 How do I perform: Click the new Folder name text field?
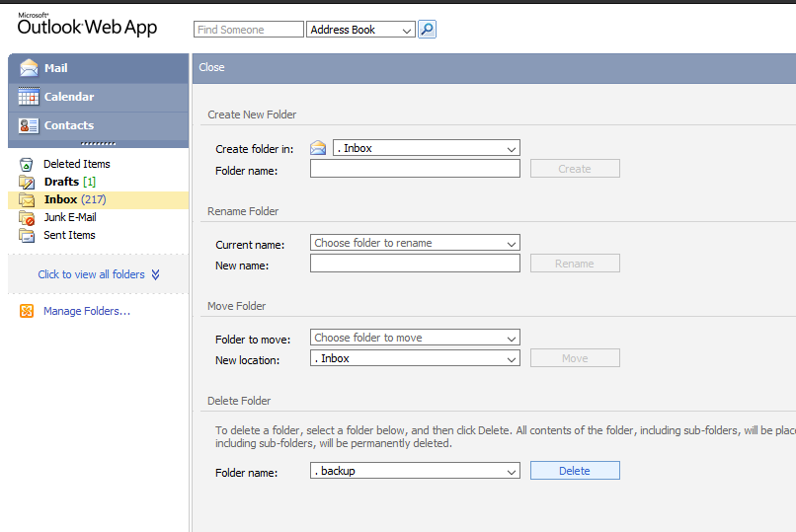(415, 169)
